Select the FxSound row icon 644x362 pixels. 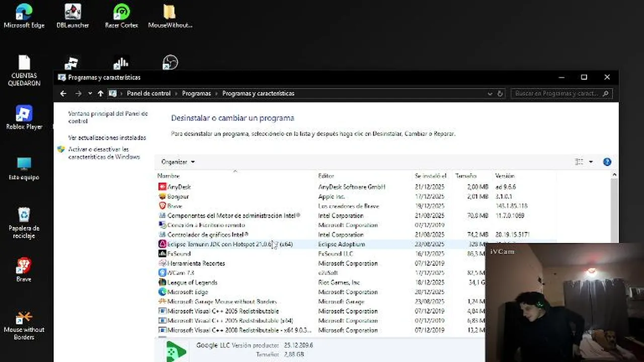click(162, 253)
